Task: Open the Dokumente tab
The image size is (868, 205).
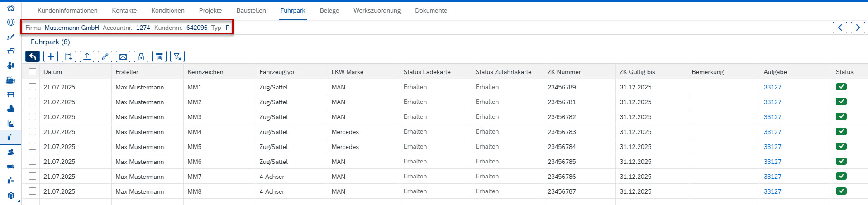Action: [431, 10]
